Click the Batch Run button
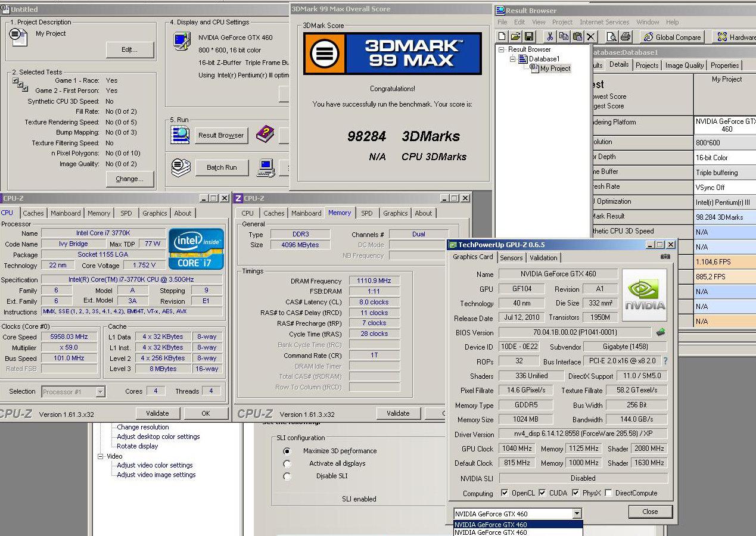Viewport: 756px width, 536px height. tap(222, 167)
